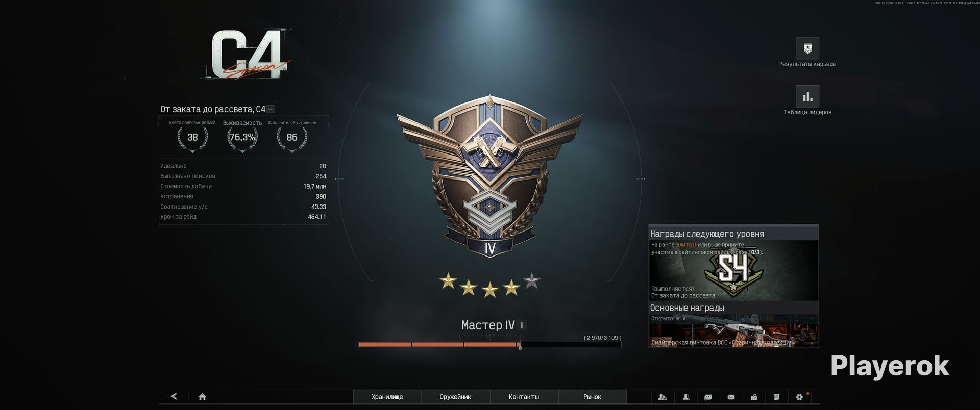Show info for Мастер IV rank
Screen dimensions: 980x410
[521, 325]
